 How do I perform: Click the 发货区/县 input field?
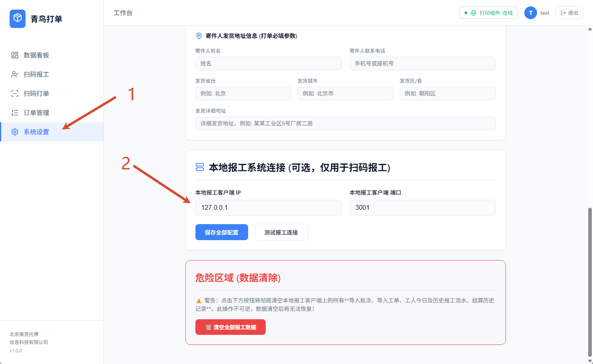[x=448, y=93]
